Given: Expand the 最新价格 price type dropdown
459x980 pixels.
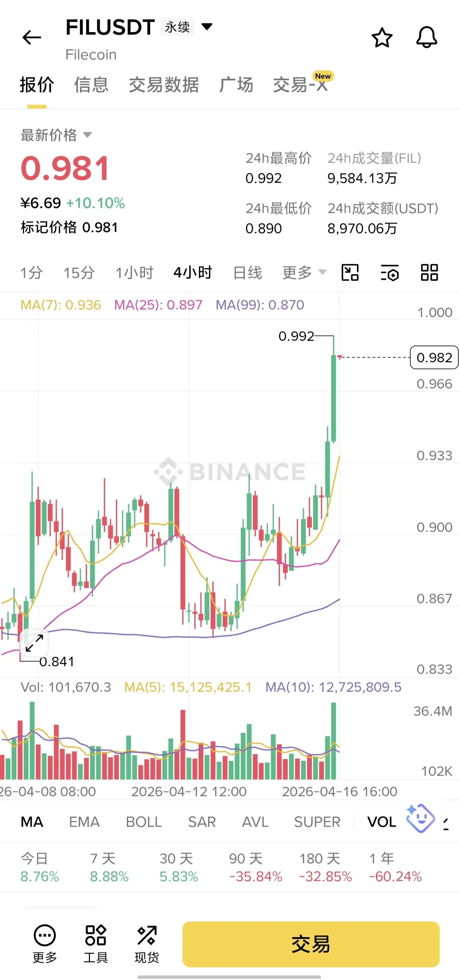Looking at the screenshot, I should coord(87,135).
